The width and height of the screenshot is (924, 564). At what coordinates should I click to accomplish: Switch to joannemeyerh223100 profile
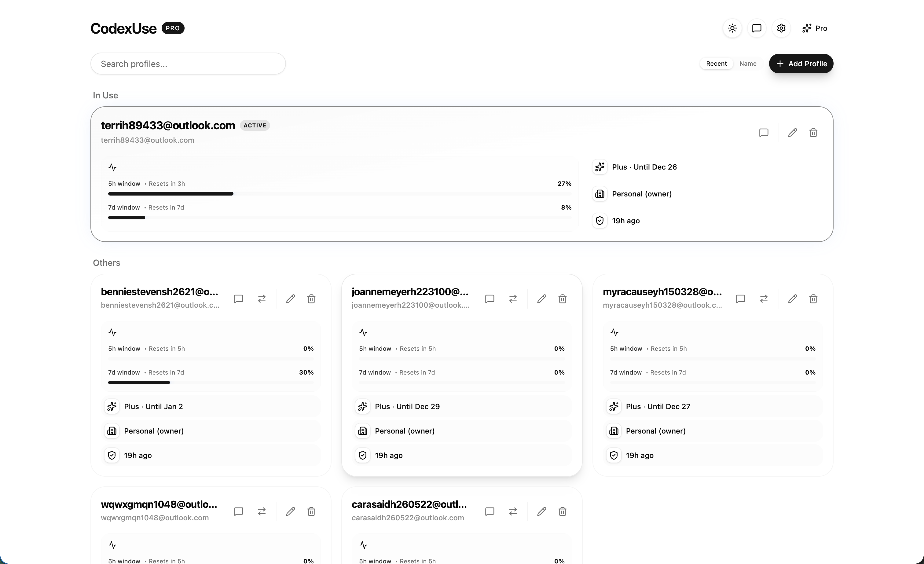(x=513, y=299)
